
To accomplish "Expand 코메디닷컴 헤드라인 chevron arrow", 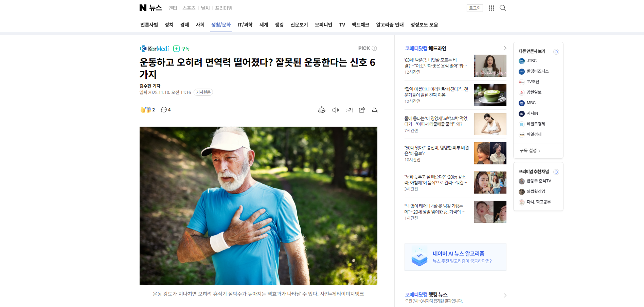I will (505, 48).
